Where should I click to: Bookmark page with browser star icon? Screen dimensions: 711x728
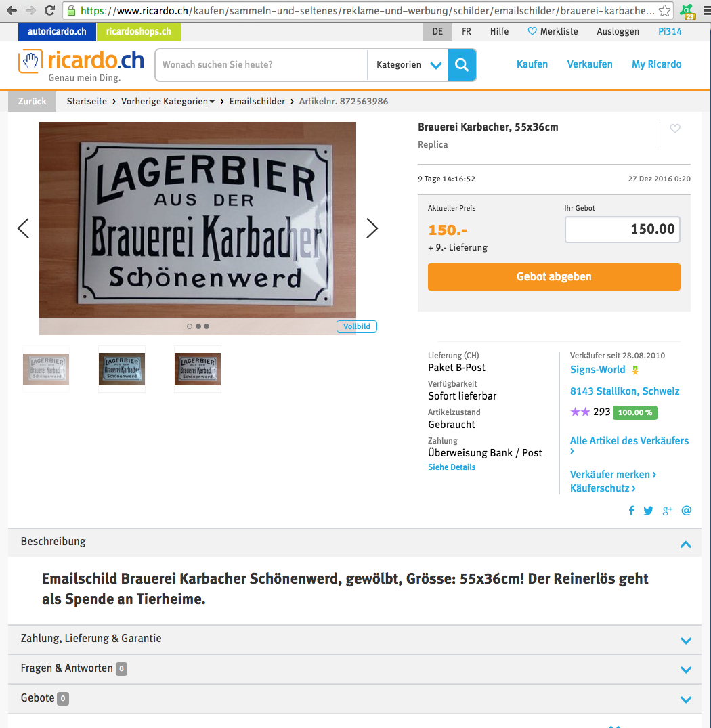click(664, 10)
